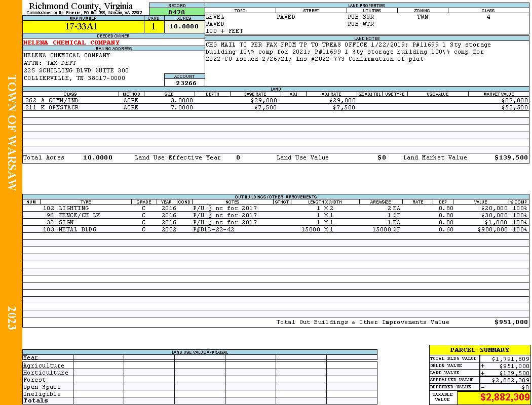
Task: Click Land Use Effective Year value 0
Action: coord(238,157)
